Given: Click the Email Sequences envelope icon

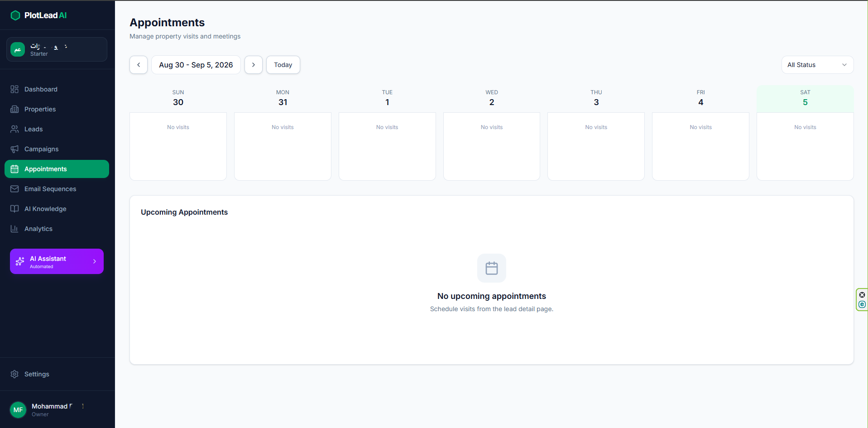Looking at the screenshot, I should click(14, 189).
